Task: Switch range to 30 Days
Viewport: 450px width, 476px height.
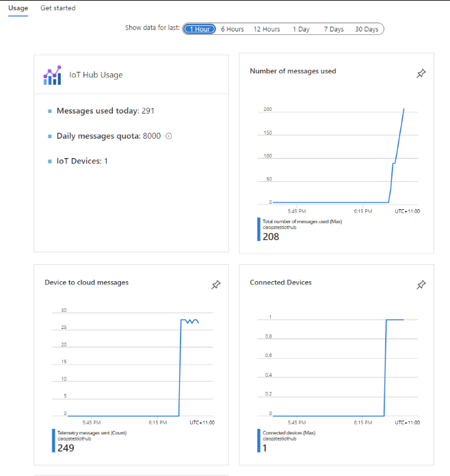Action: pyautogui.click(x=367, y=29)
